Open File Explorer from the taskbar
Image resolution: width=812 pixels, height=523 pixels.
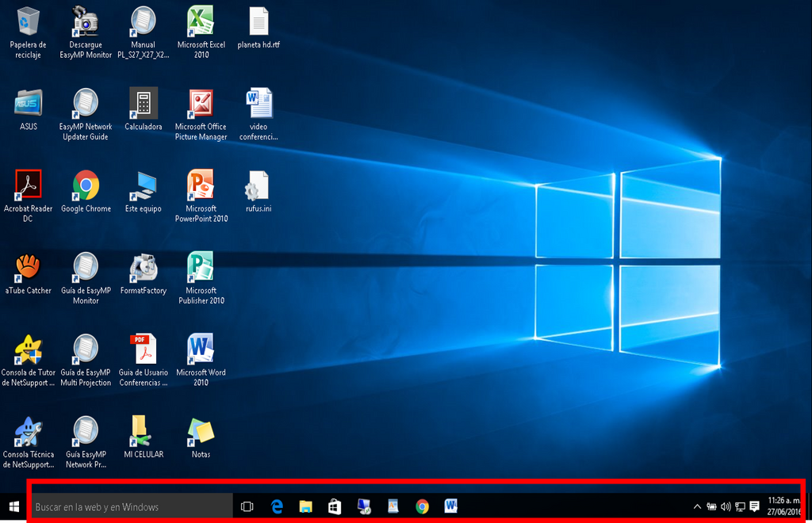pos(305,506)
